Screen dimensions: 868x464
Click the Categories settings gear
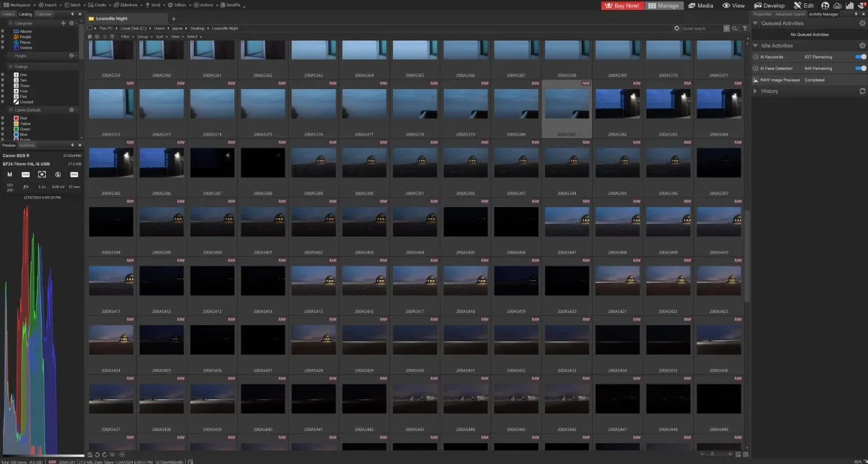pyautogui.click(x=72, y=23)
